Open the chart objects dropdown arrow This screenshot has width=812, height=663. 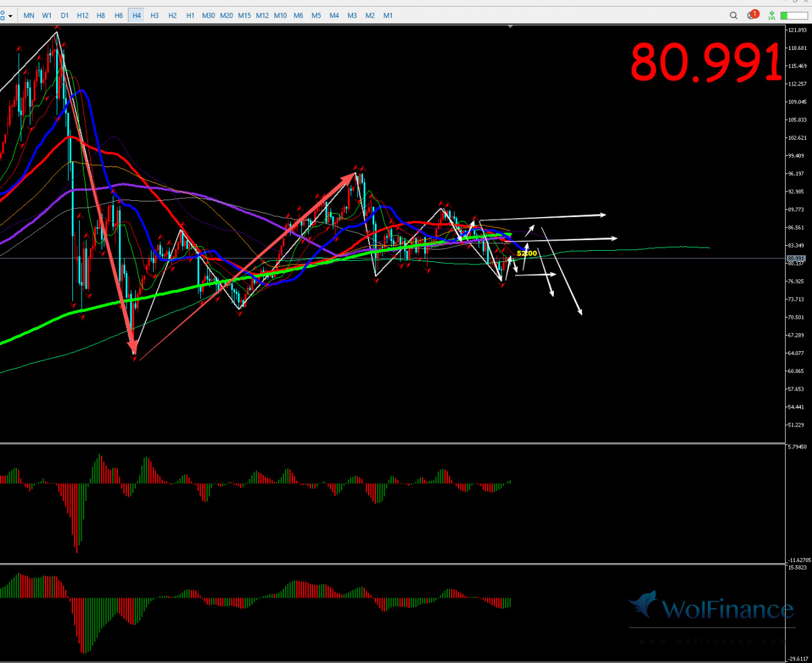click(x=11, y=16)
